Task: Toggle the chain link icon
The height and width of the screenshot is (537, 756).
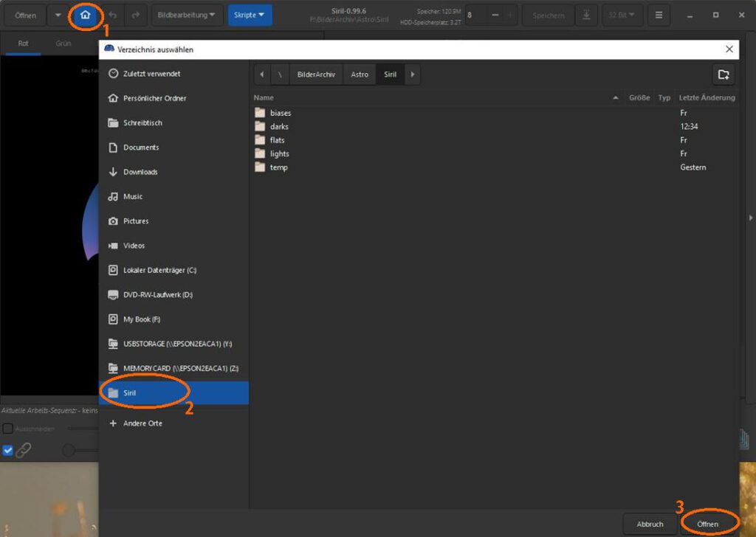Action: coord(24,450)
